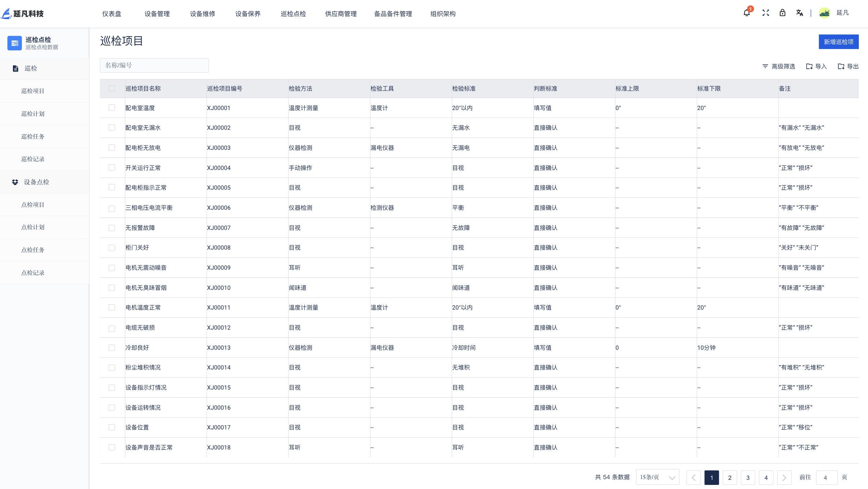Click the 导入 import icon
Screen dimensions: 868x489
point(816,66)
